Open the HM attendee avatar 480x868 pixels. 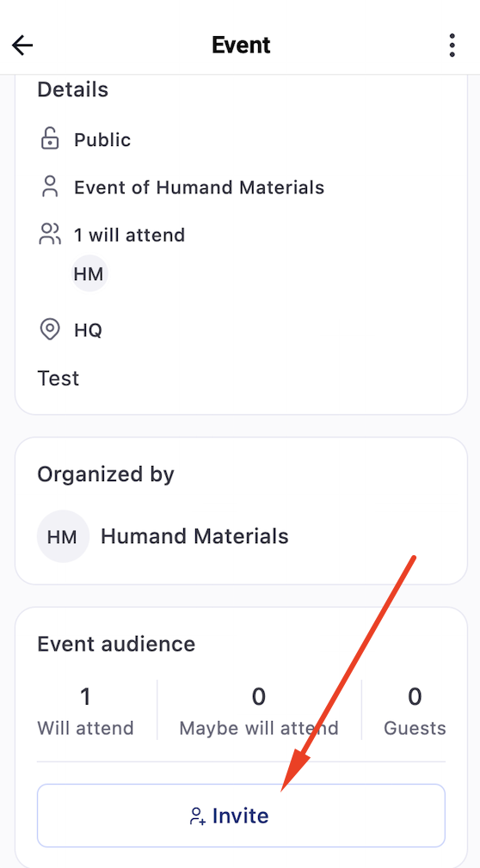click(89, 273)
